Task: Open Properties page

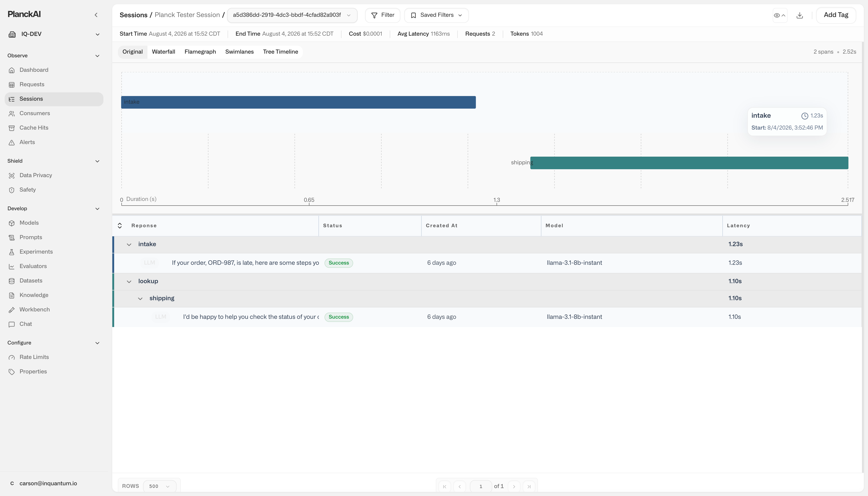Action: [x=54, y=372]
